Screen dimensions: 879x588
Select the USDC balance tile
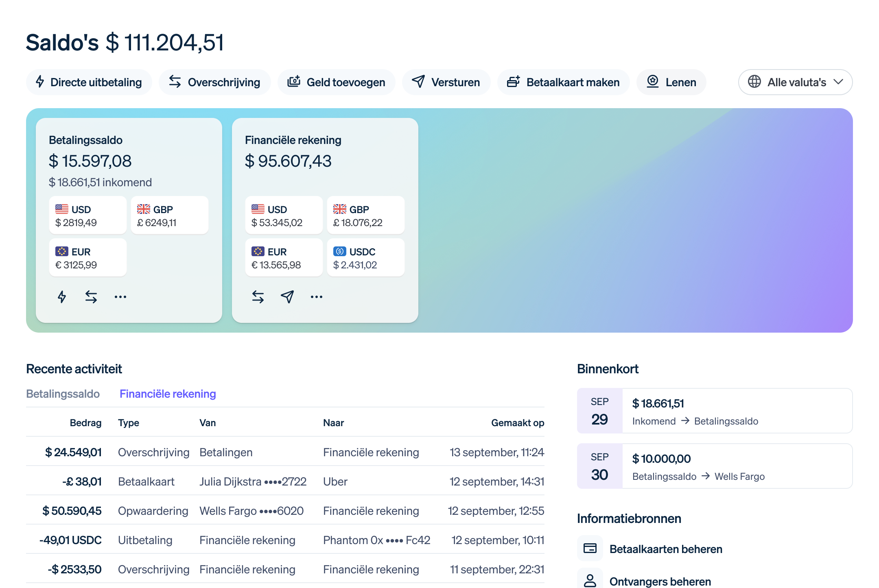(x=365, y=257)
